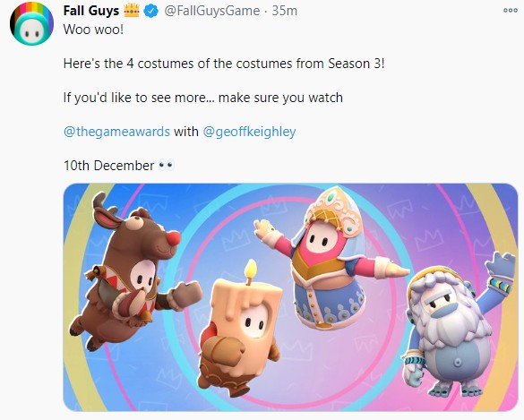Image resolution: width=524 pixels, height=420 pixels.
Task: Open the @geoffkeighley mention link
Action: click(x=249, y=132)
